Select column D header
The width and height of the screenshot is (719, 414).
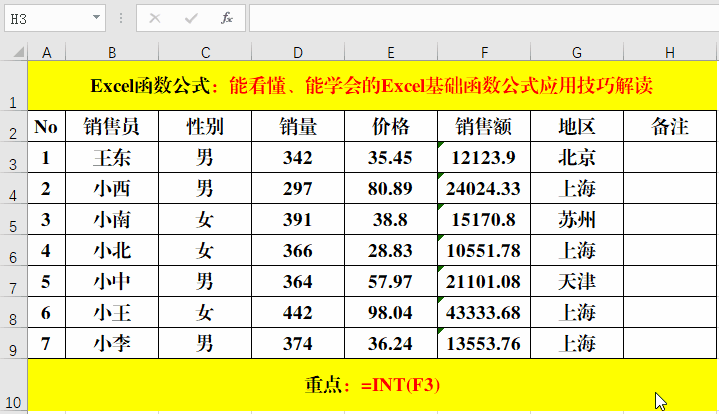pos(298,52)
